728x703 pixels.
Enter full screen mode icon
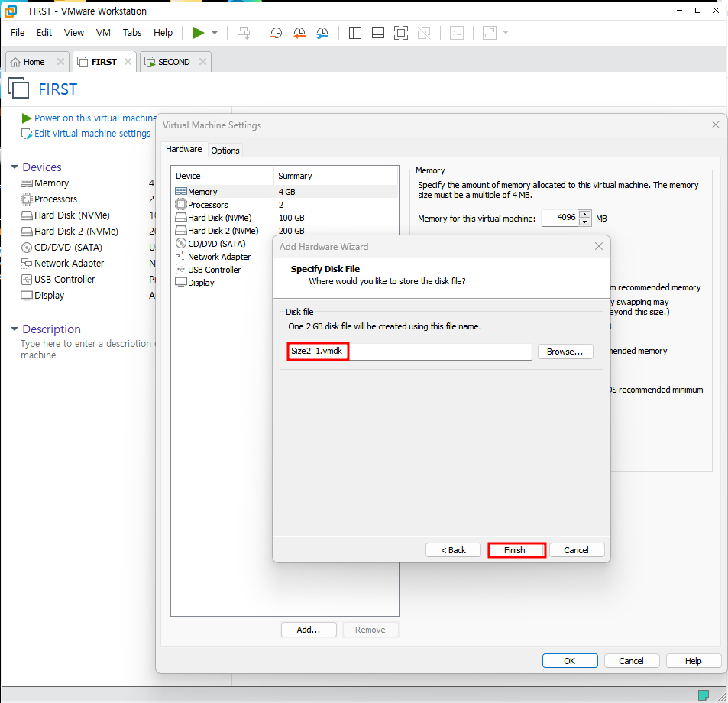click(x=401, y=33)
